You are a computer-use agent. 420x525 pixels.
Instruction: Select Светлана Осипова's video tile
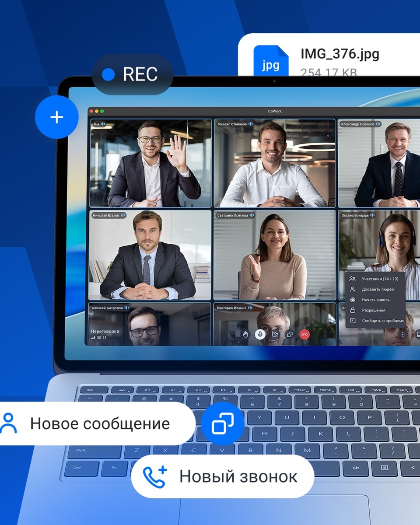275,255
